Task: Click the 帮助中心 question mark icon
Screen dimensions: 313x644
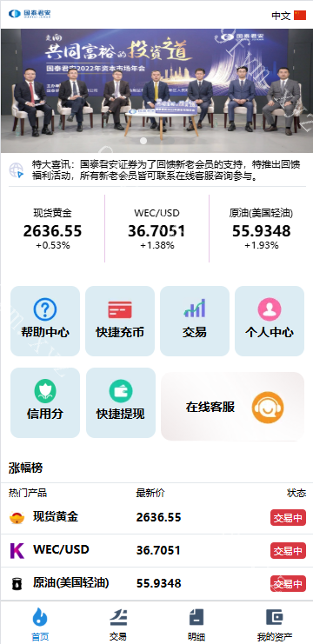Action: [45, 309]
